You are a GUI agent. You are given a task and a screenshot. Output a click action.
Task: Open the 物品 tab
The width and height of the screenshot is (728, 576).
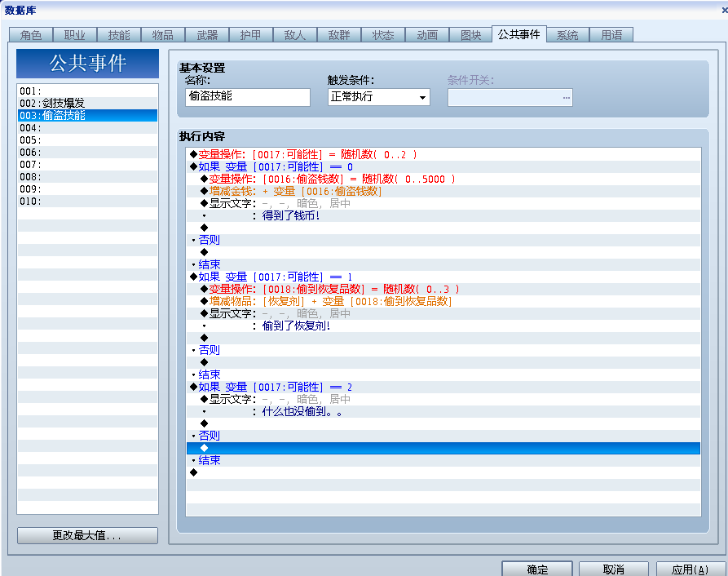(x=163, y=35)
